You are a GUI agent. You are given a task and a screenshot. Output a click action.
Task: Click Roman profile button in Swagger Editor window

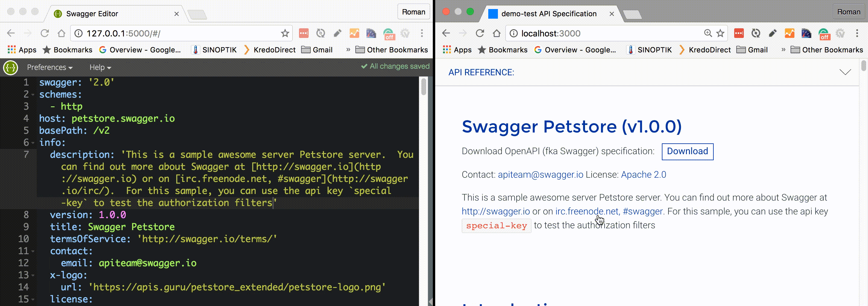coord(414,12)
